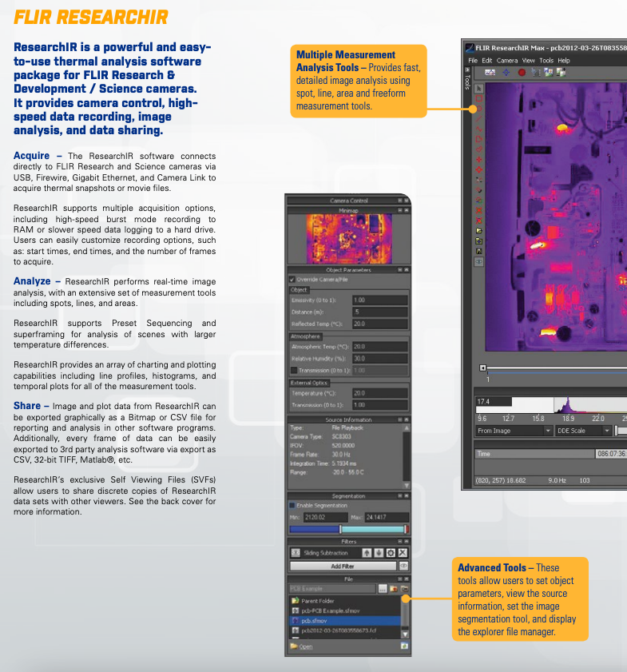Click the Add Filter button

tap(343, 566)
